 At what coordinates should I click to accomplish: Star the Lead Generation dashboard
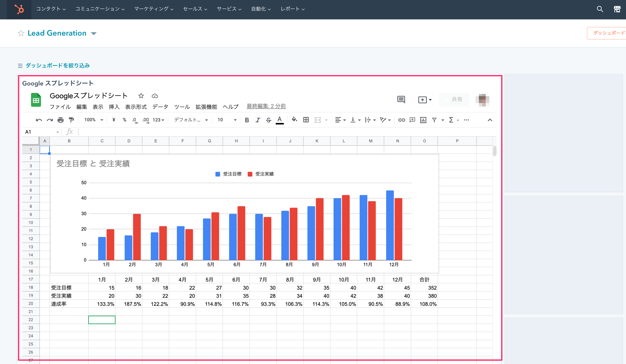point(21,33)
